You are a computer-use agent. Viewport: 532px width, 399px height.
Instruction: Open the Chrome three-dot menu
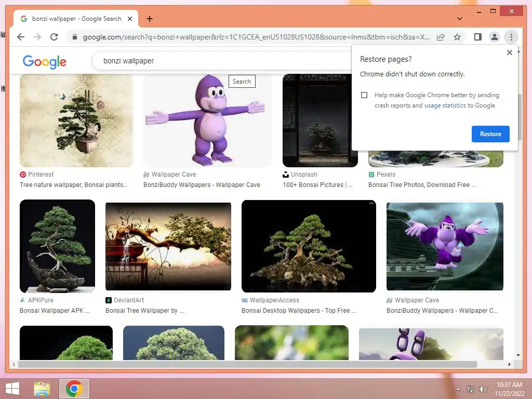[511, 37]
